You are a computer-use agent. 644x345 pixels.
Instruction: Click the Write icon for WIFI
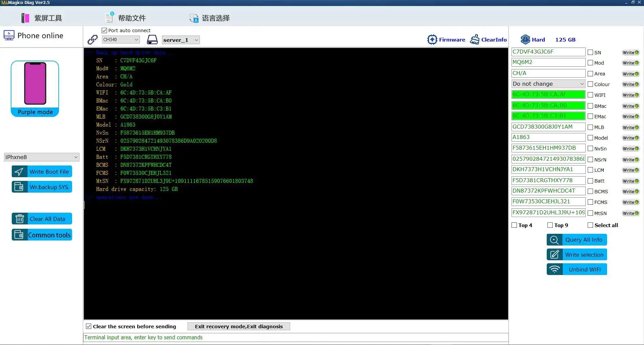[x=631, y=95]
